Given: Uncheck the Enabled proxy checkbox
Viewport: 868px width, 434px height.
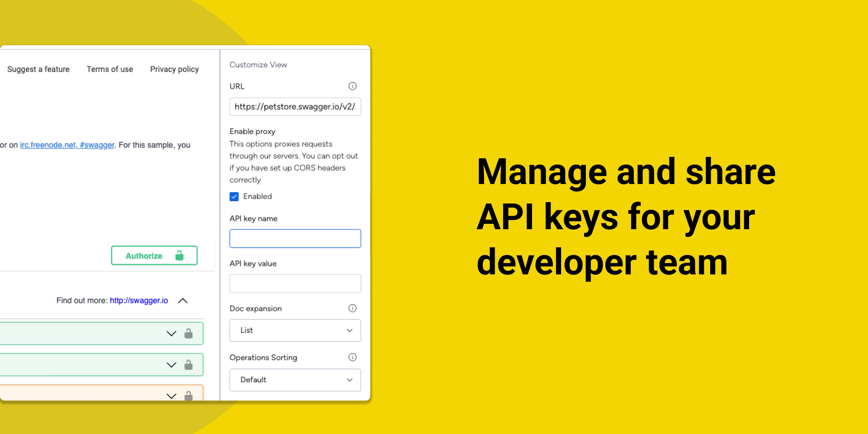Looking at the screenshot, I should coord(234,197).
